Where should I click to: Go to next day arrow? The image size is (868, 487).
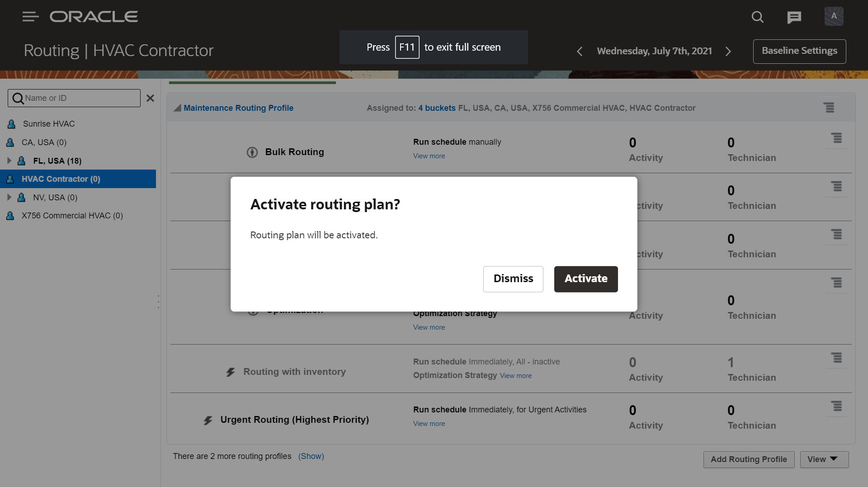coord(728,52)
